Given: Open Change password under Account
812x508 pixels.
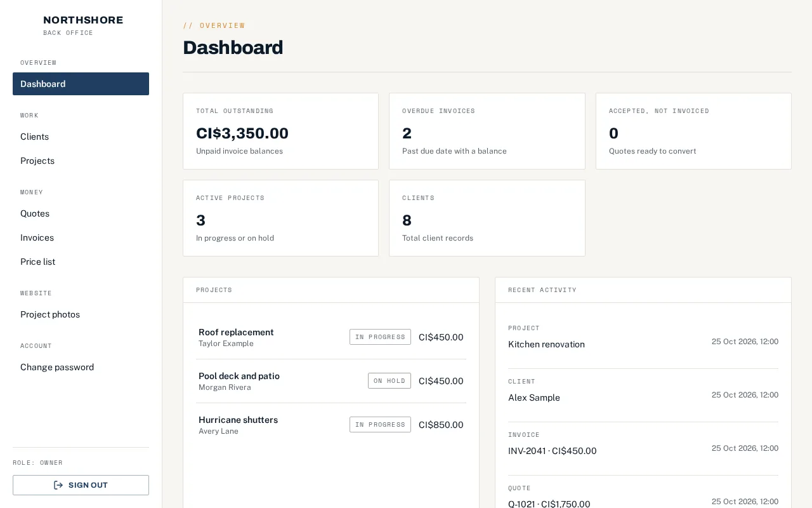Looking at the screenshot, I should [x=81, y=367].
